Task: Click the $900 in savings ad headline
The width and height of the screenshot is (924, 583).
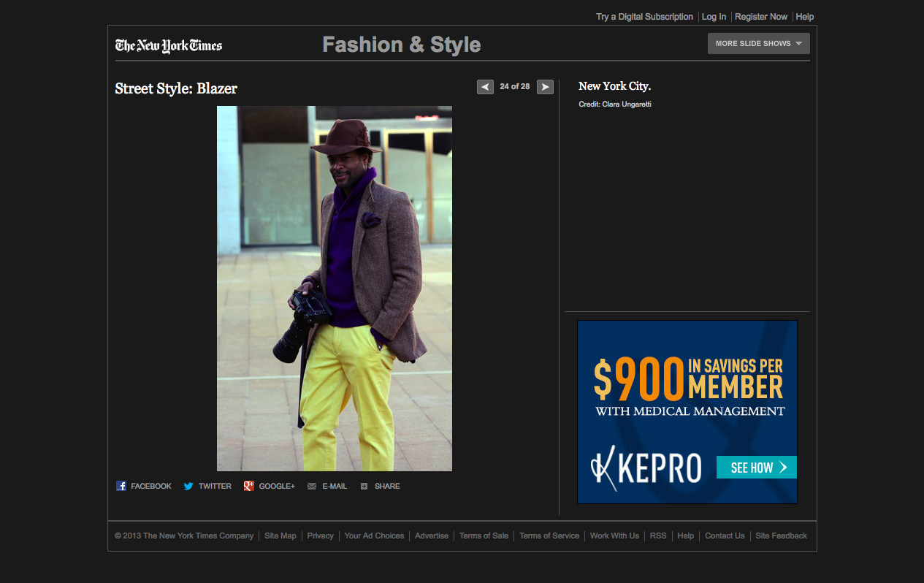Action: tap(688, 379)
